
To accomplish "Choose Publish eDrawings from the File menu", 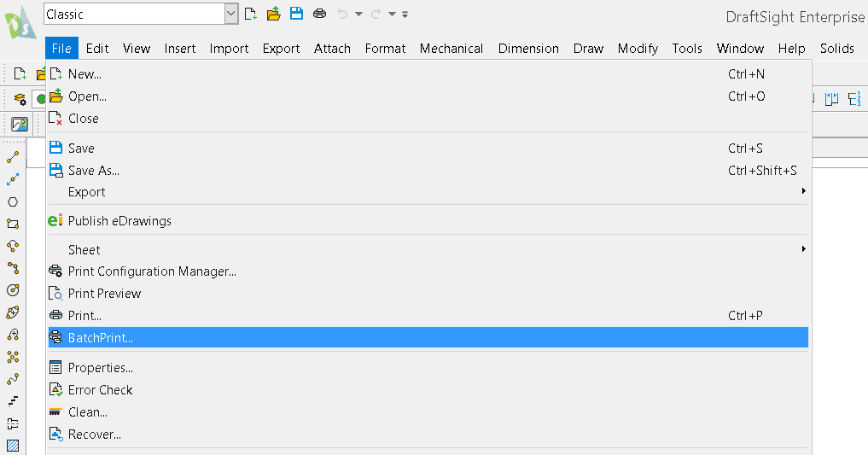I will point(428,221).
